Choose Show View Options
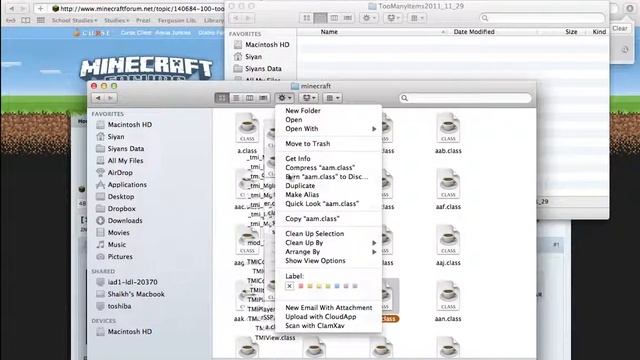 tap(315, 260)
